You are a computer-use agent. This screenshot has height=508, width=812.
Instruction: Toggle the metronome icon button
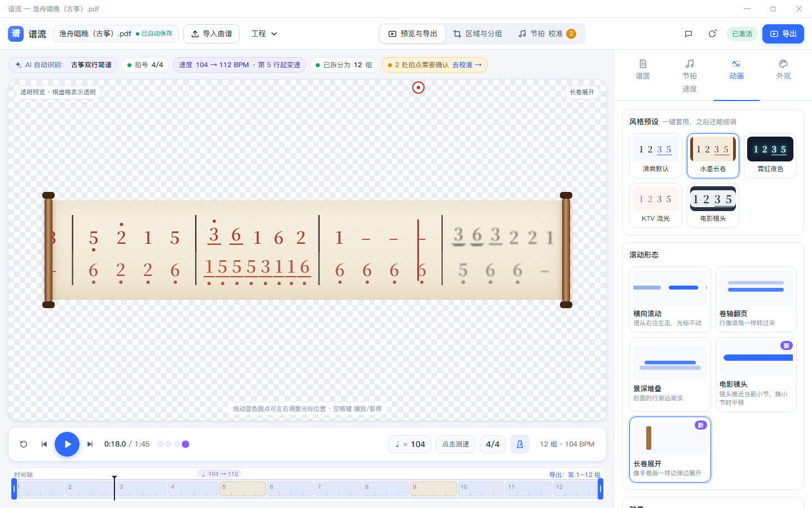click(520, 444)
